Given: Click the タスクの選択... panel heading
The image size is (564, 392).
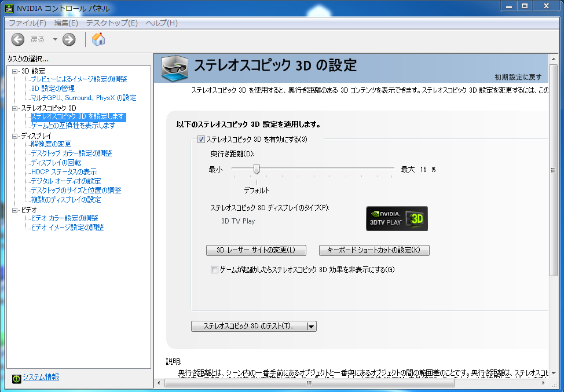Looking at the screenshot, I should [x=28, y=59].
